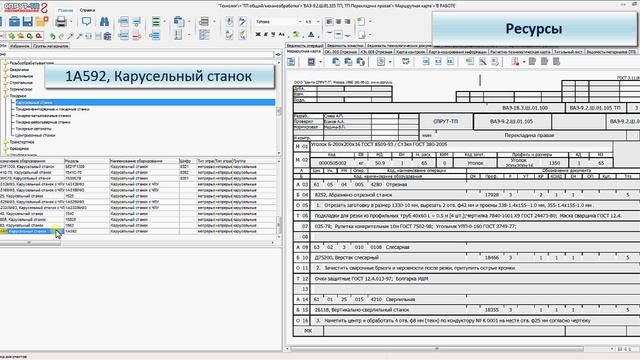Switch to Группы материалов tab
Screen dimensions: 640x360
click(x=51, y=46)
